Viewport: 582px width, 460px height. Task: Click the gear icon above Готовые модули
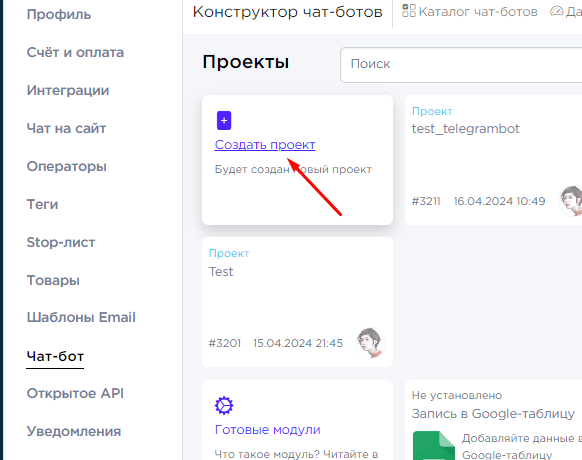[224, 405]
